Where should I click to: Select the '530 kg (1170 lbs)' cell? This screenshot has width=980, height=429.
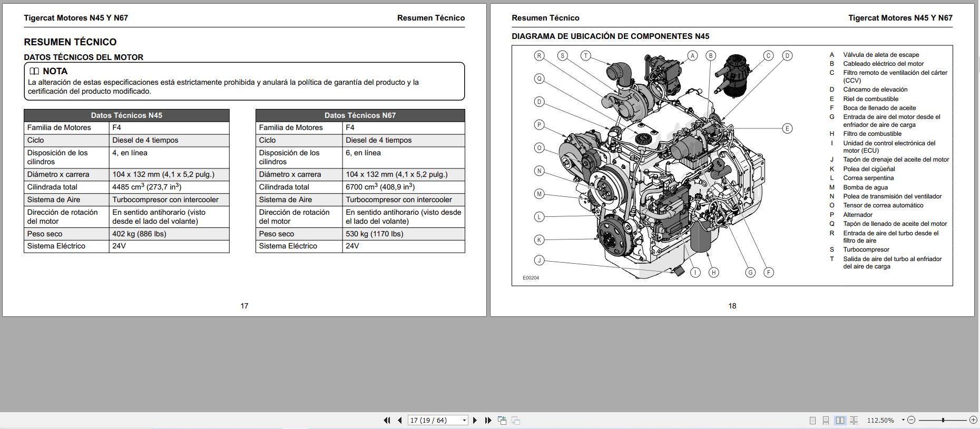404,234
